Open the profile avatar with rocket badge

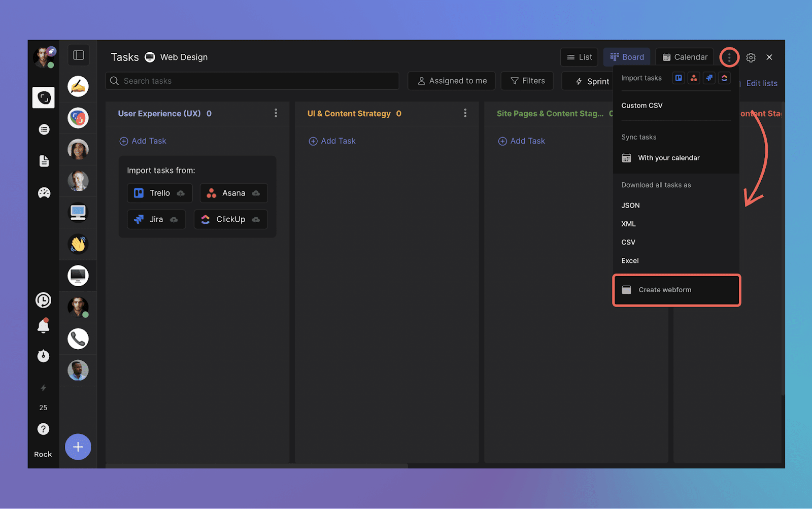44,57
